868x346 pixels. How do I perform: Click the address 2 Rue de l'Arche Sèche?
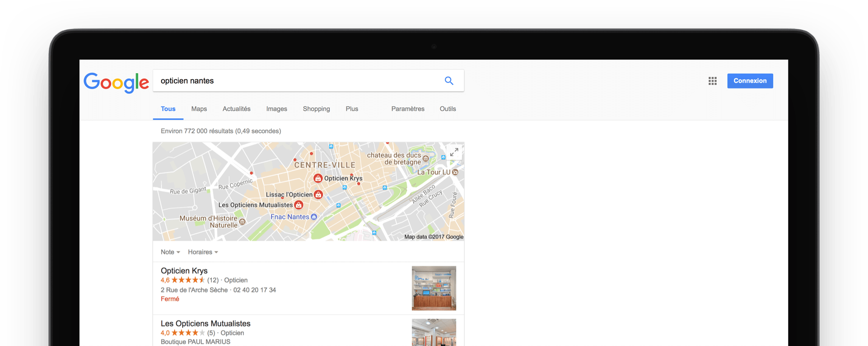pyautogui.click(x=194, y=290)
